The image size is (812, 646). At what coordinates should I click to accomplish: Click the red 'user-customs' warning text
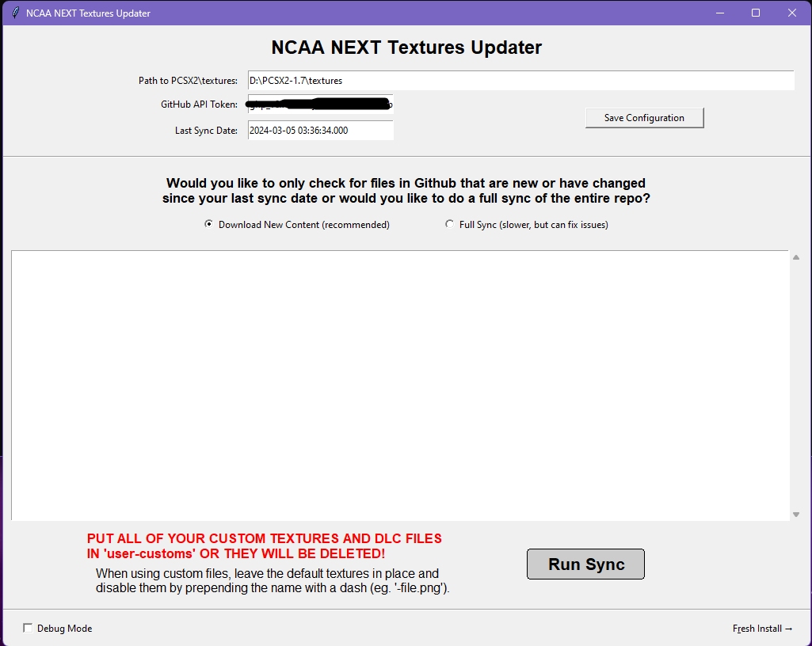pos(264,546)
